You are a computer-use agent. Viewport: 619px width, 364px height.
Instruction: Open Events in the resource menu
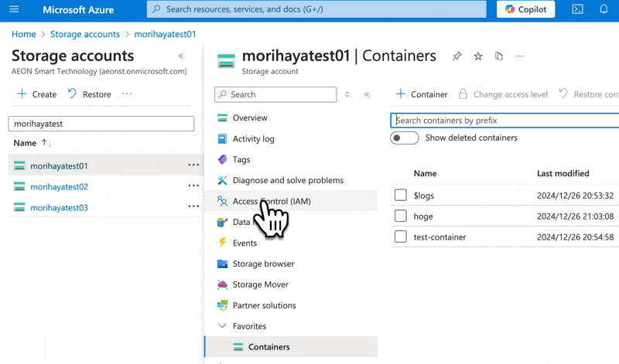pyautogui.click(x=245, y=243)
